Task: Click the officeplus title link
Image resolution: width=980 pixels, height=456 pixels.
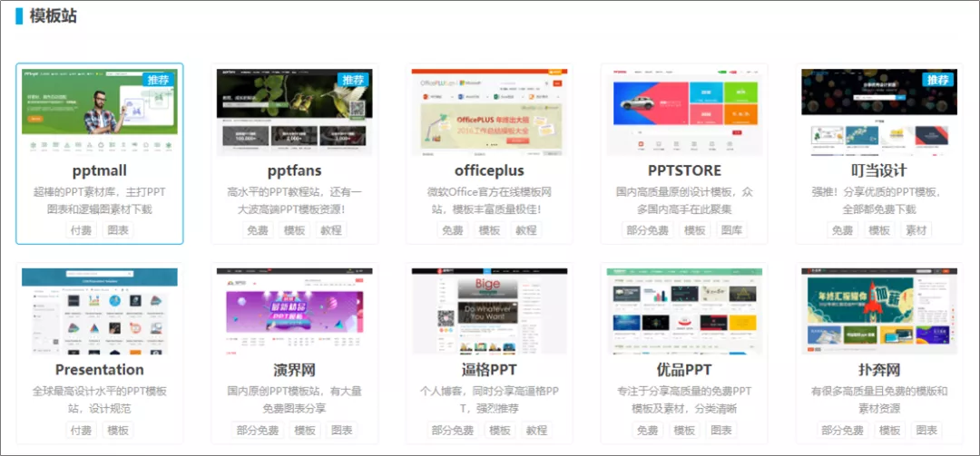Action: 489,170
